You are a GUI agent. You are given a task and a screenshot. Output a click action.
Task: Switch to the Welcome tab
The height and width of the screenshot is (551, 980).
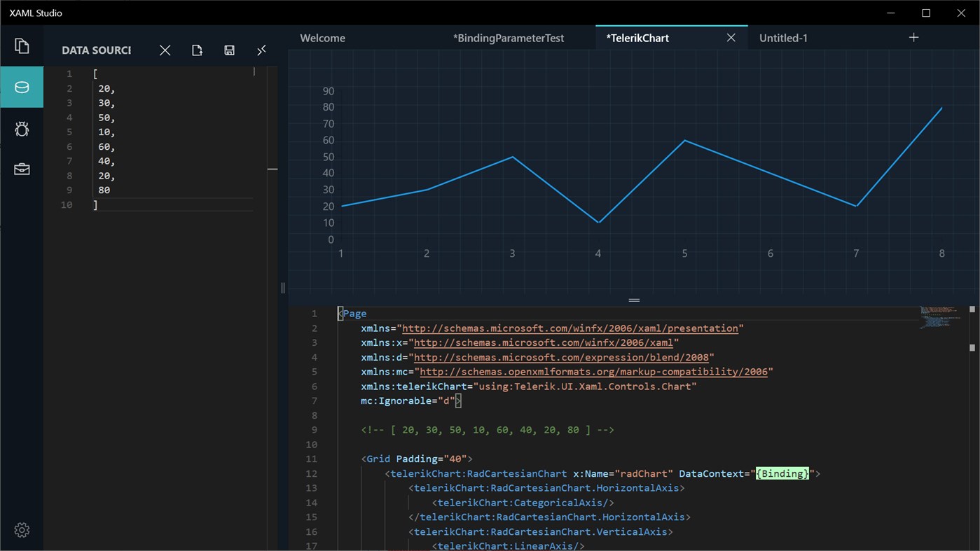click(x=322, y=38)
